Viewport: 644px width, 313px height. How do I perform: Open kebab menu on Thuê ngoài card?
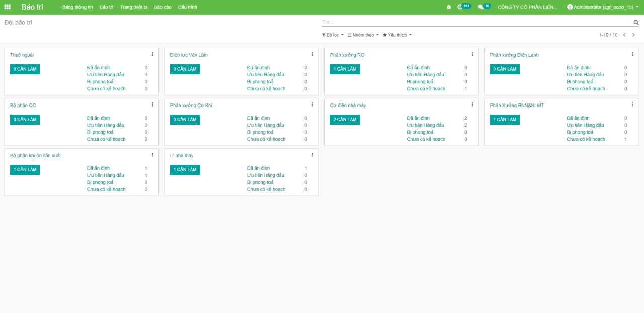click(x=152, y=54)
